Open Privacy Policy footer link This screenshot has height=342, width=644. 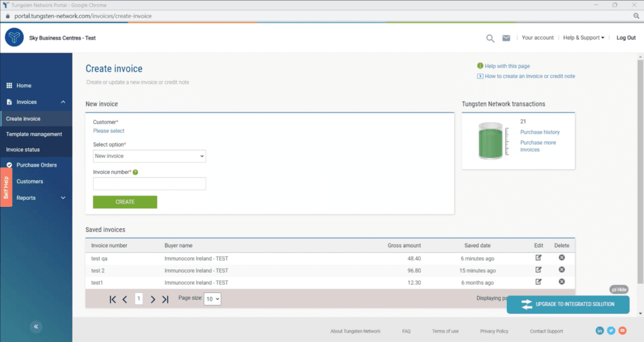pos(494,331)
